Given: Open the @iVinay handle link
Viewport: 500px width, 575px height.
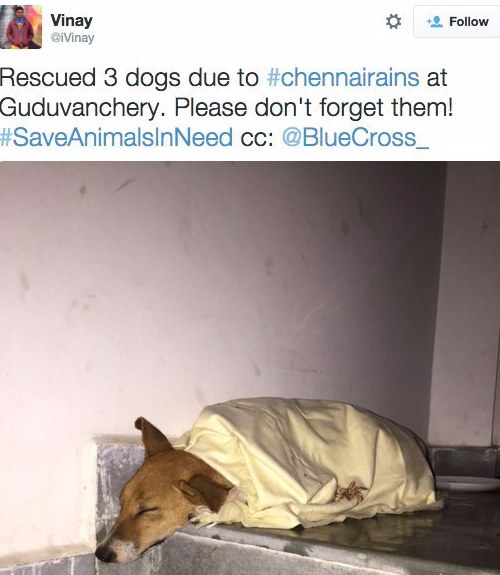Looking at the screenshot, I should 72,38.
